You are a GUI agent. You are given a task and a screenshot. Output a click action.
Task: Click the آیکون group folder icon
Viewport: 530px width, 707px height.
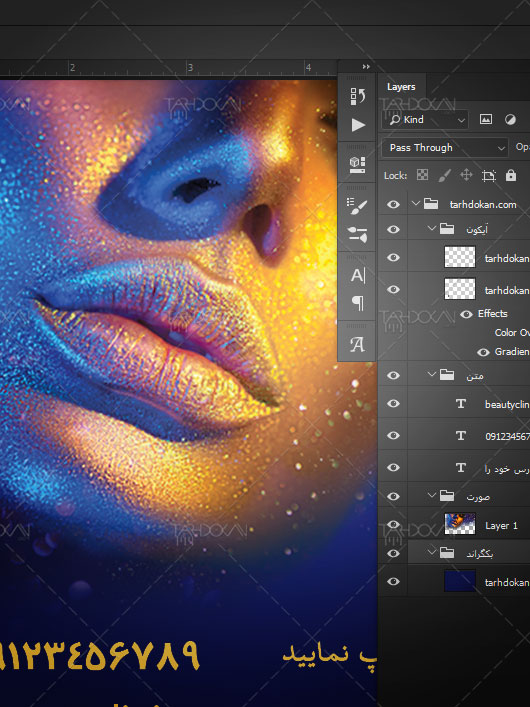coord(447,229)
